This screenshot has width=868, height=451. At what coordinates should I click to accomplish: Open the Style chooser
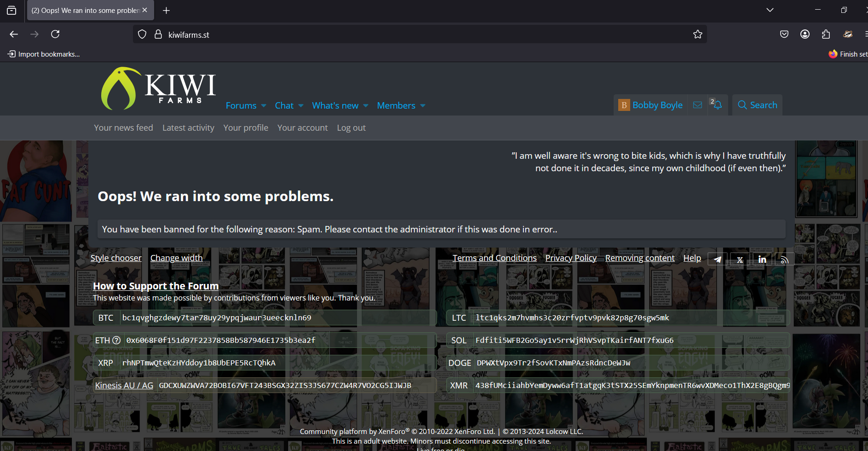click(x=116, y=258)
